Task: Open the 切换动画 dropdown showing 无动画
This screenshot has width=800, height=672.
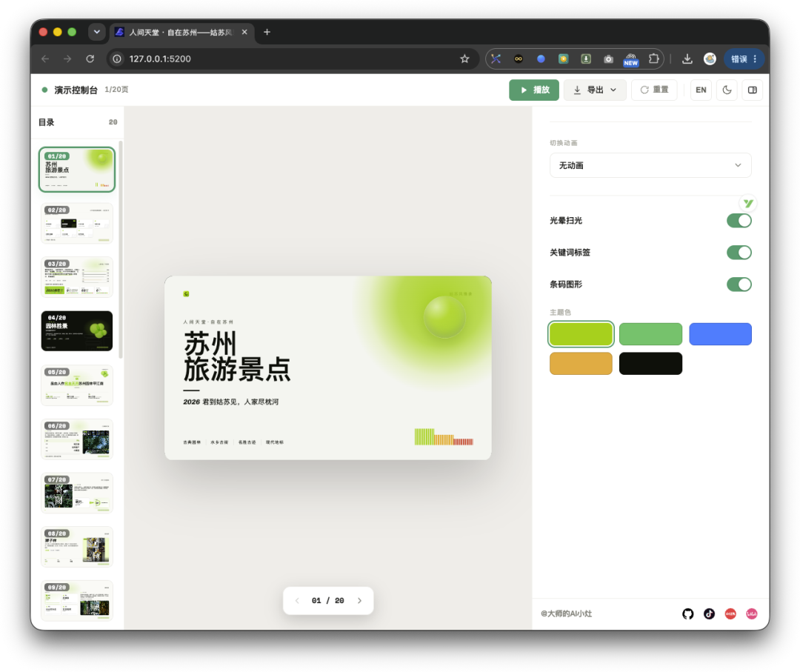Action: point(650,165)
